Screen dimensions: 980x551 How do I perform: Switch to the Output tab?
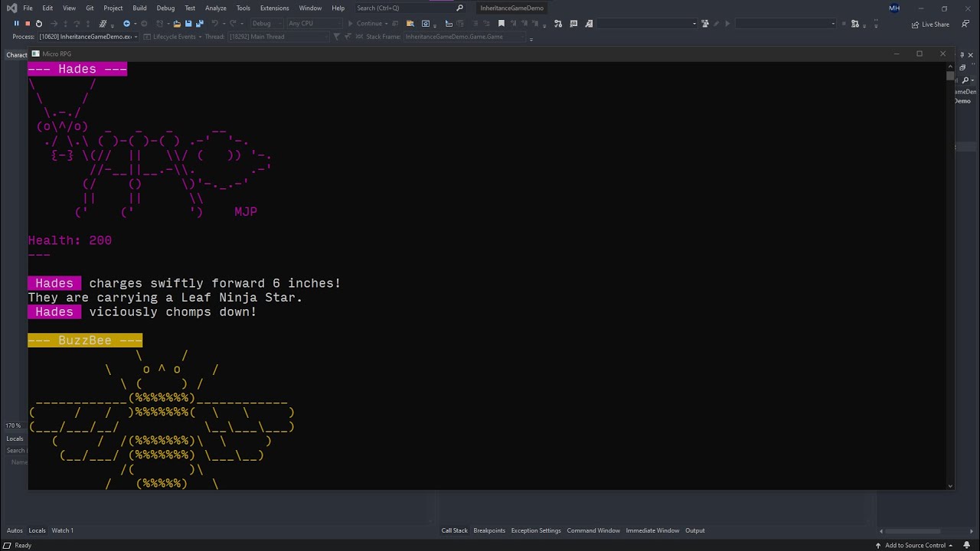point(695,530)
